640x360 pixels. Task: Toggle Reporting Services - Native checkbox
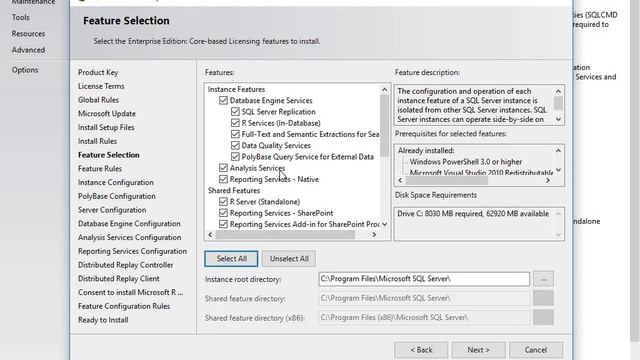(223, 179)
